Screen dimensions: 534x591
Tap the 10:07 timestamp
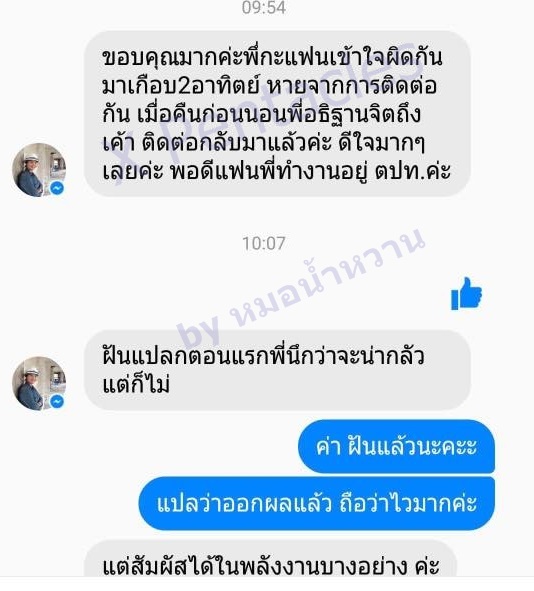tap(264, 243)
